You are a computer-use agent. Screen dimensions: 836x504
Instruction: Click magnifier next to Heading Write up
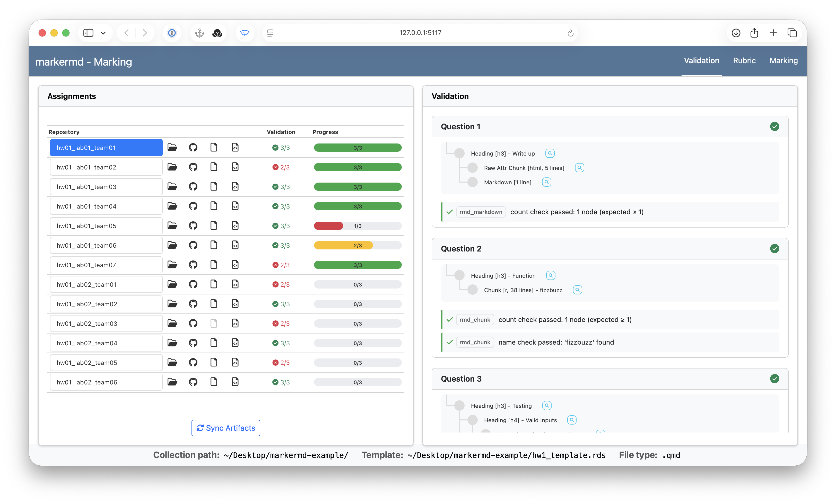click(550, 153)
